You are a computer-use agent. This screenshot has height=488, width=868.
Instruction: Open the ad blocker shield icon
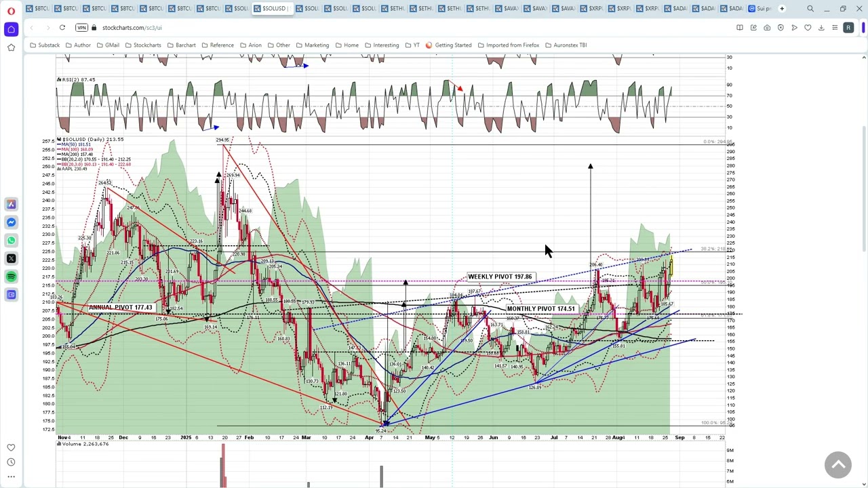click(x=781, y=28)
